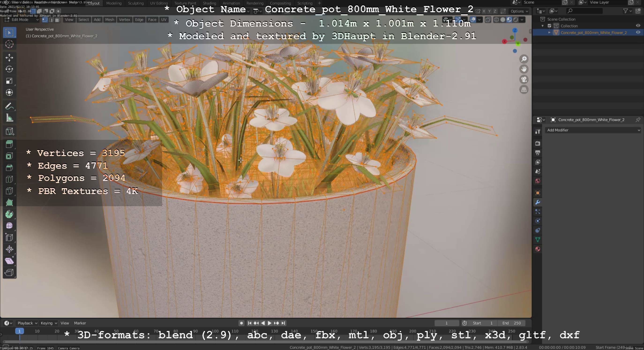
Task: Toggle X axis mirror
Action: pyautogui.click(x=484, y=11)
